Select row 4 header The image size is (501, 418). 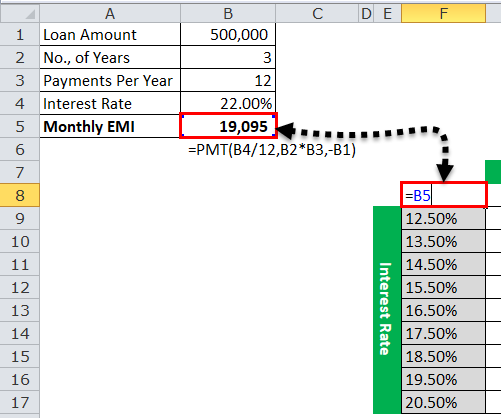(20, 103)
